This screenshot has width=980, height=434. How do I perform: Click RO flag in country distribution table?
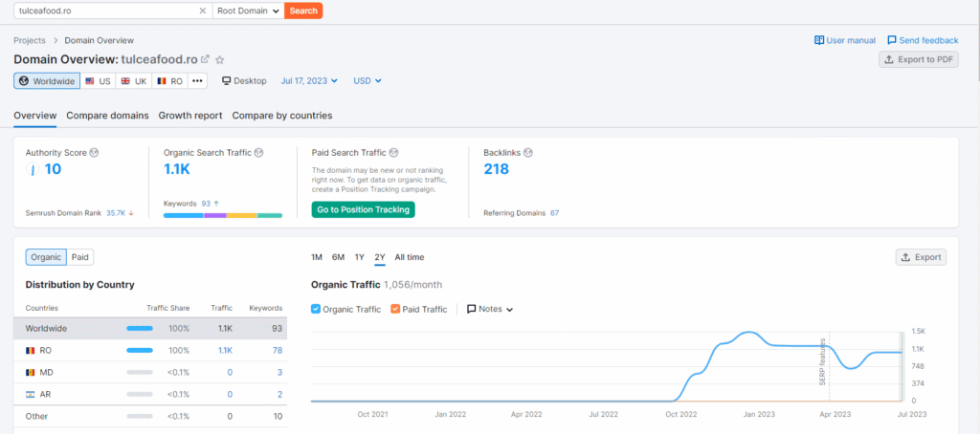30,350
